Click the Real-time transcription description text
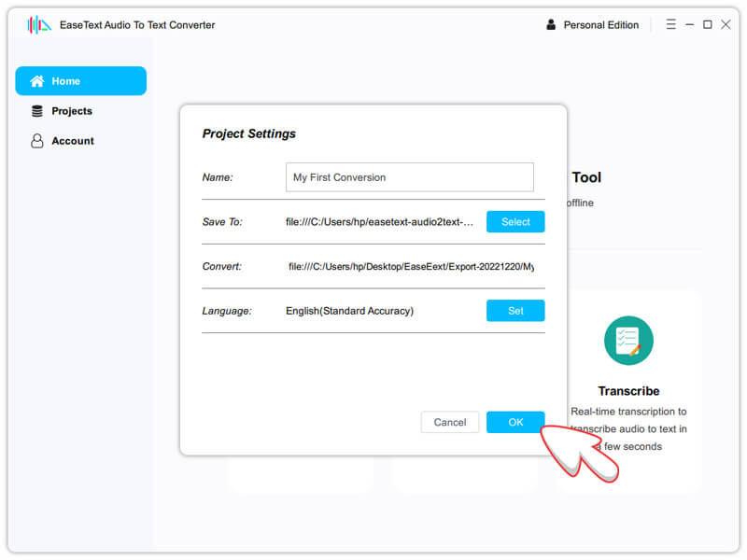Viewport: 747px width, 560px height. (x=628, y=428)
